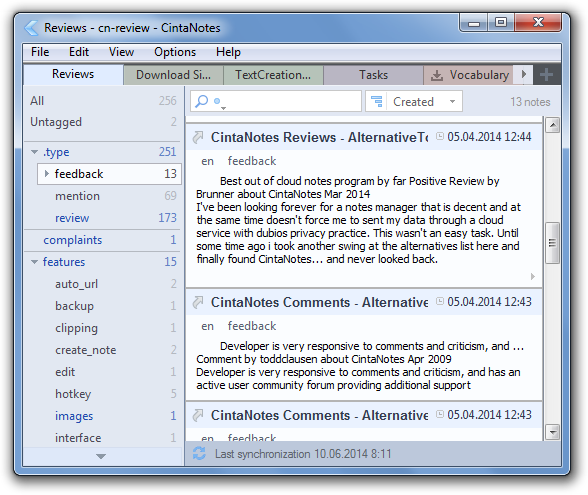
Task: Switch to the Tasks tab
Action: pyautogui.click(x=373, y=75)
